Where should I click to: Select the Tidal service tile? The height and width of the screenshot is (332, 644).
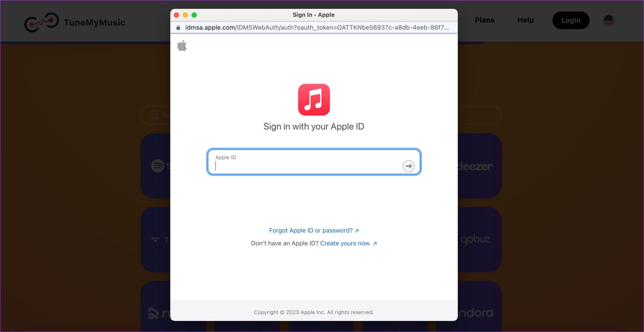[x=156, y=240]
